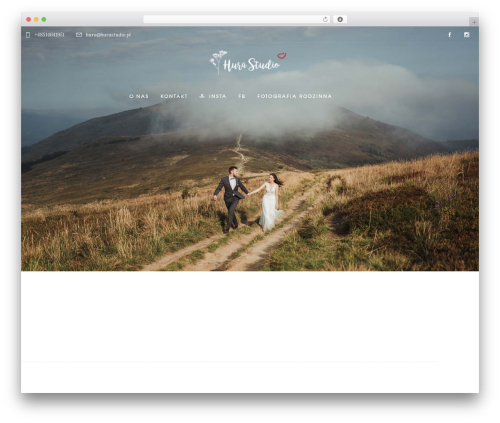Click the hura studio email address link
500x423 pixels.
[x=108, y=35]
